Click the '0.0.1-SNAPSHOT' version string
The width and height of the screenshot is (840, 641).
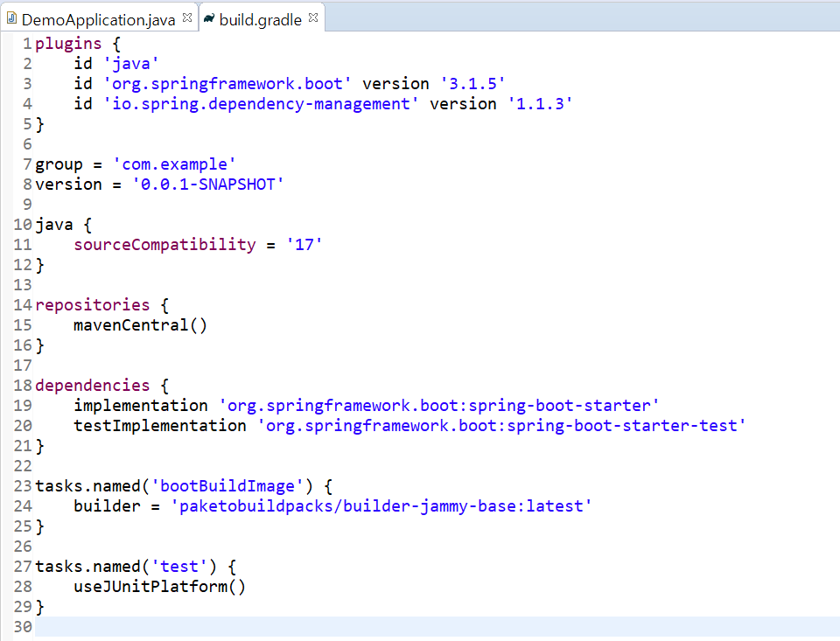[208, 185]
